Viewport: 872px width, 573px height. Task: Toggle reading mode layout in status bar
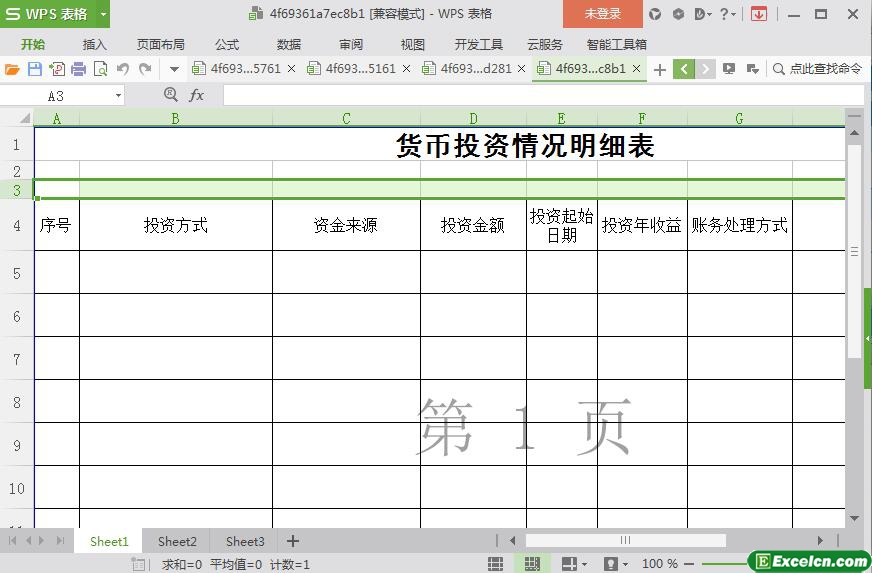(x=569, y=564)
